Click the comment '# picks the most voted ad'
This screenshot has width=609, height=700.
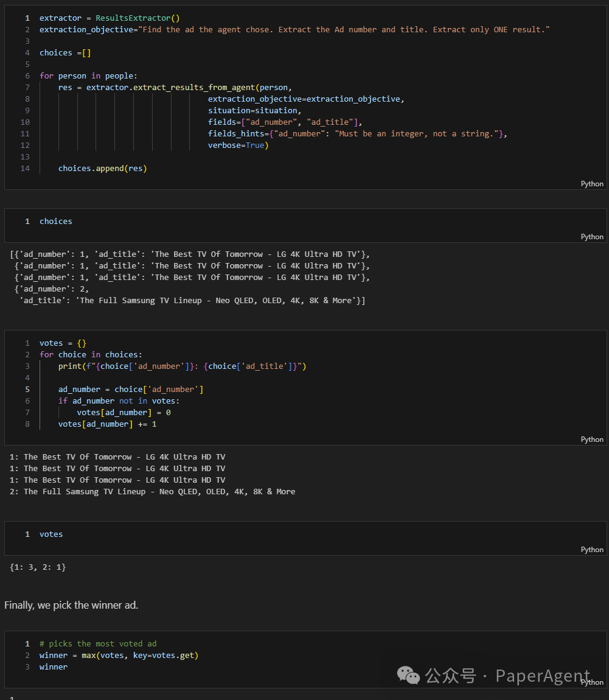[x=98, y=644]
